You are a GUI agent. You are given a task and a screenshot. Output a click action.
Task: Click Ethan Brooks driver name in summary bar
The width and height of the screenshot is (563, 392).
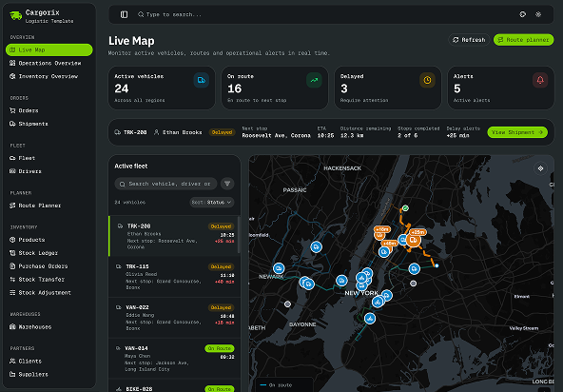click(182, 132)
